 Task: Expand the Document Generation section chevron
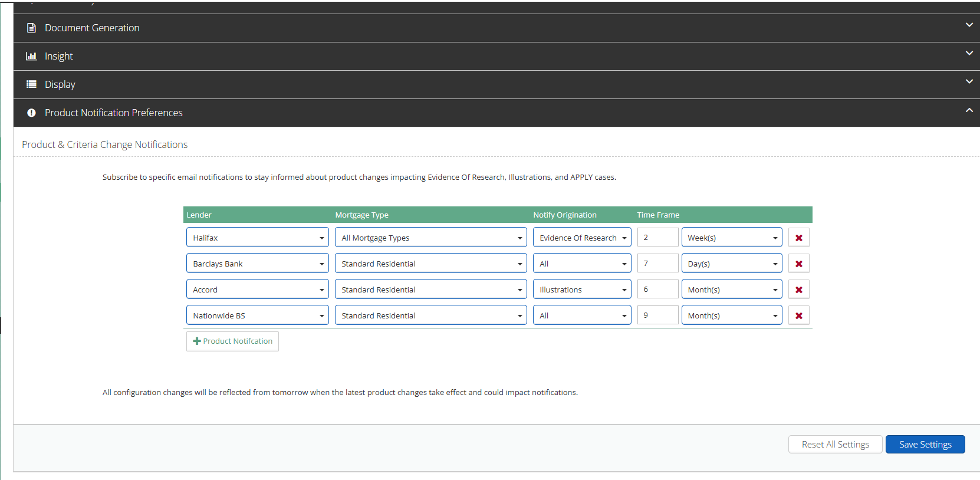pyautogui.click(x=969, y=25)
